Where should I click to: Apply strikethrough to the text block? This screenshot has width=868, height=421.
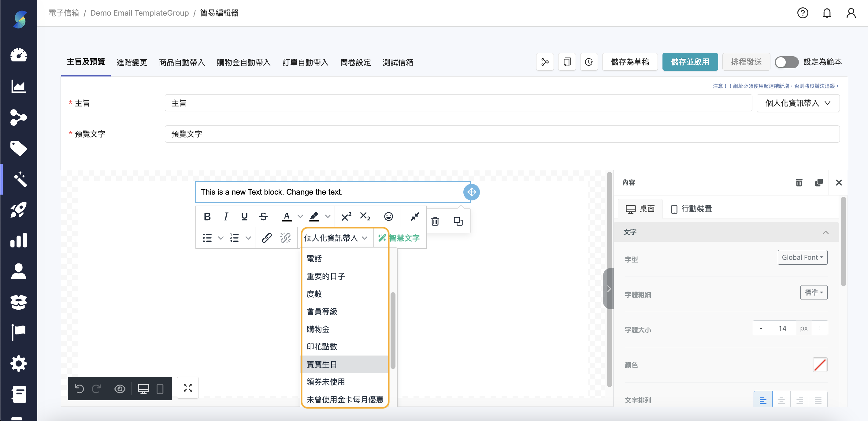[263, 216]
